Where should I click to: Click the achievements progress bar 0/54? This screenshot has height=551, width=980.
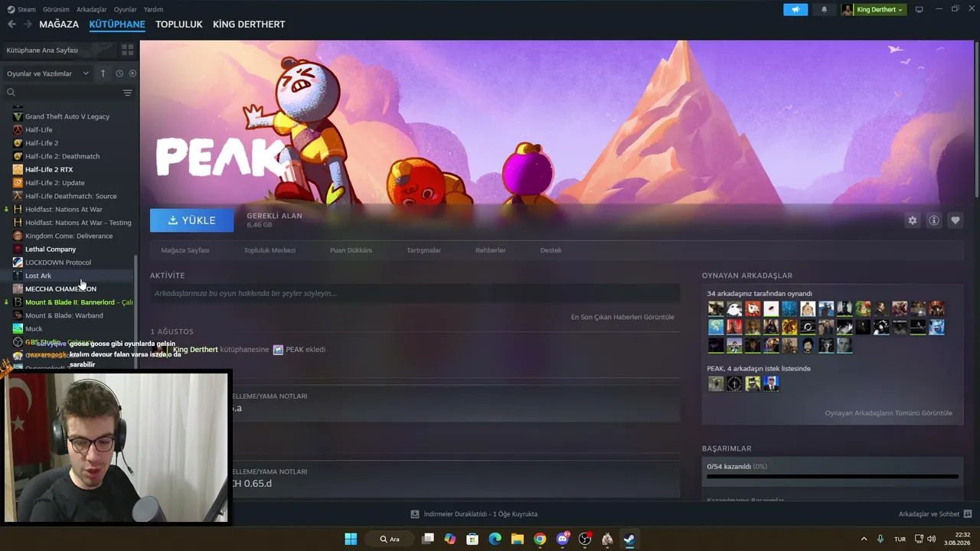coord(832,476)
